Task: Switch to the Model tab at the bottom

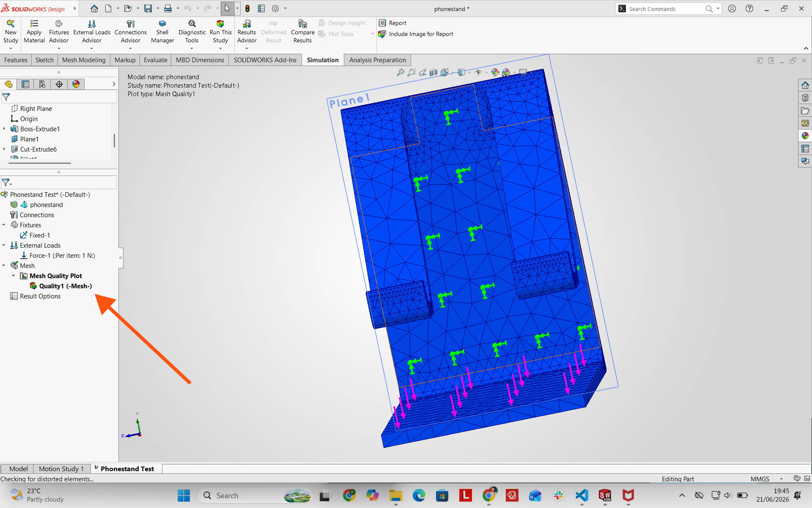Action: 18,469
